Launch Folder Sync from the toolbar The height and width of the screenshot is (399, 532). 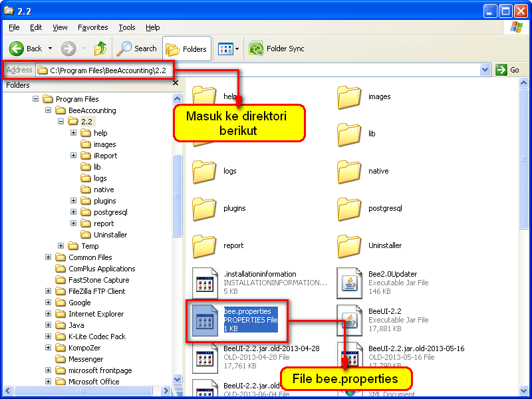point(276,49)
